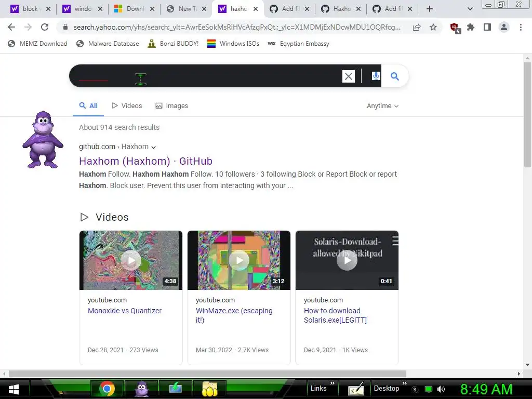Image resolution: width=532 pixels, height=399 pixels.
Task: Play the Monoxide vs Quantizer video thumbnail
Action: click(x=130, y=260)
